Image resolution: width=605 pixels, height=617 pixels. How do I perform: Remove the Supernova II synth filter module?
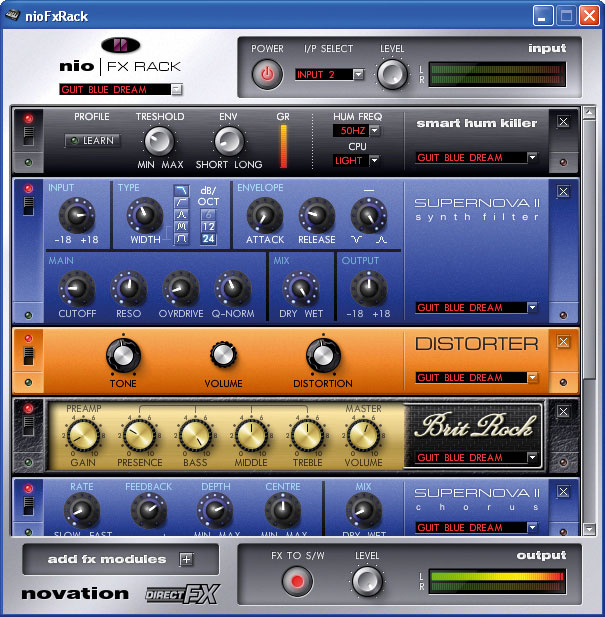click(563, 192)
